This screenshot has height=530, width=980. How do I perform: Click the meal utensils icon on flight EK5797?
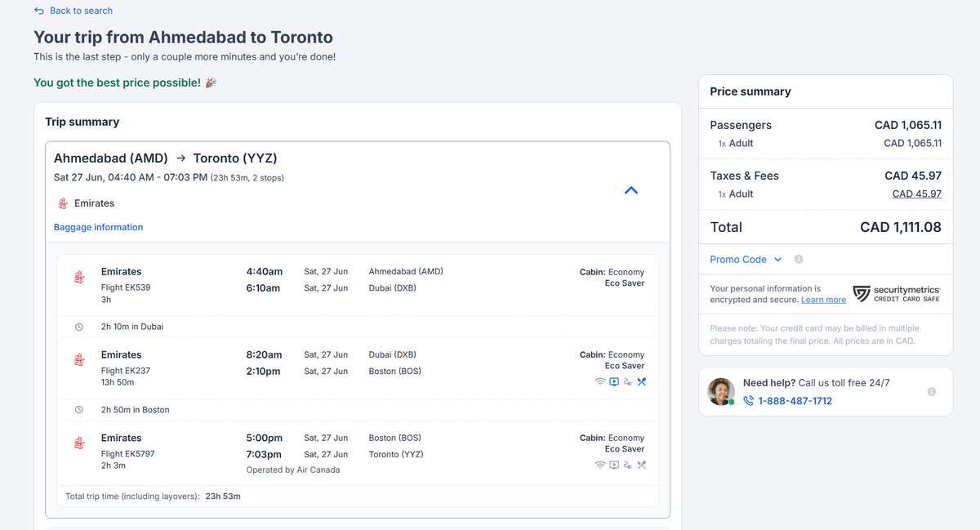[642, 465]
